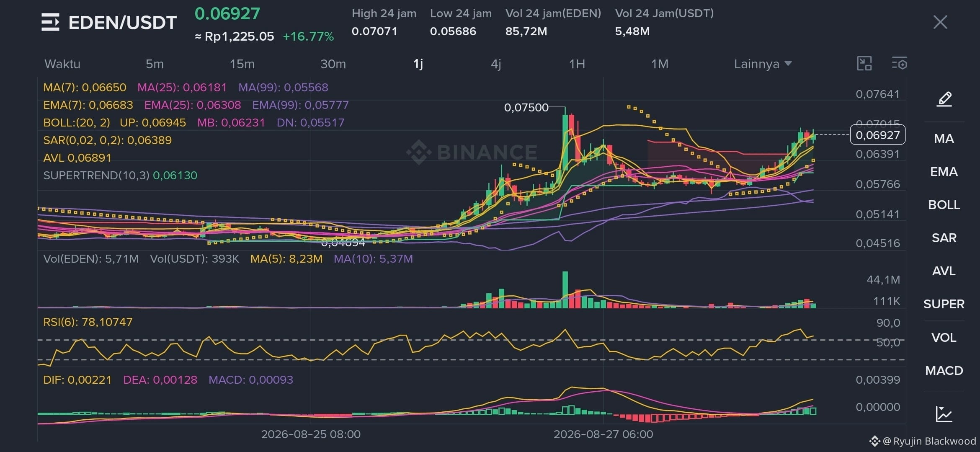Click the MA(99): 0,05568 legend
Image resolution: width=980 pixels, height=452 pixels.
tap(283, 88)
